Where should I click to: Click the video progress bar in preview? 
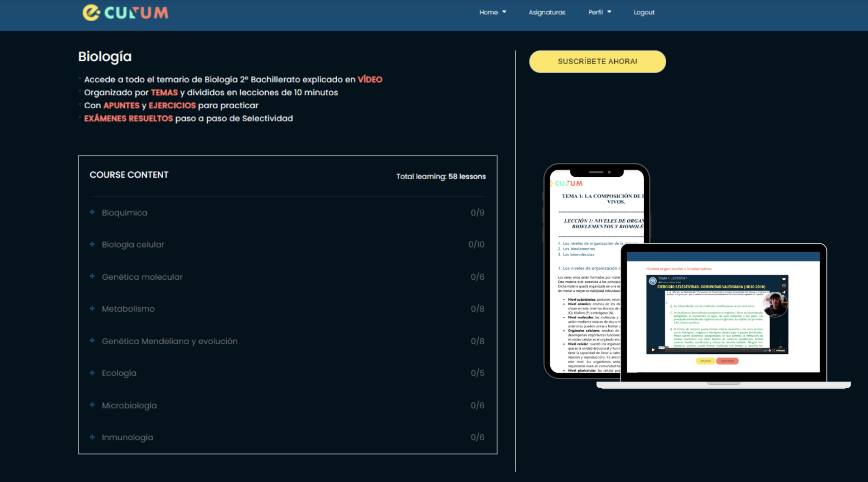point(711,350)
